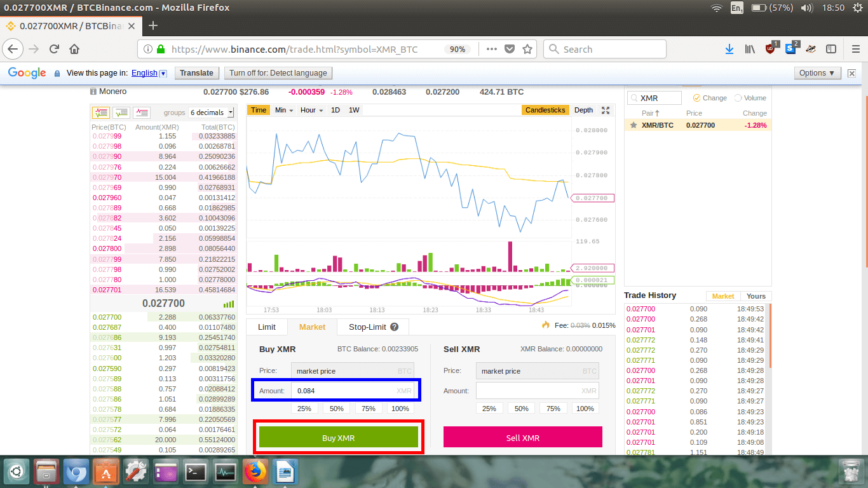
Task: Open page actions three-dot menu
Action: tap(491, 49)
